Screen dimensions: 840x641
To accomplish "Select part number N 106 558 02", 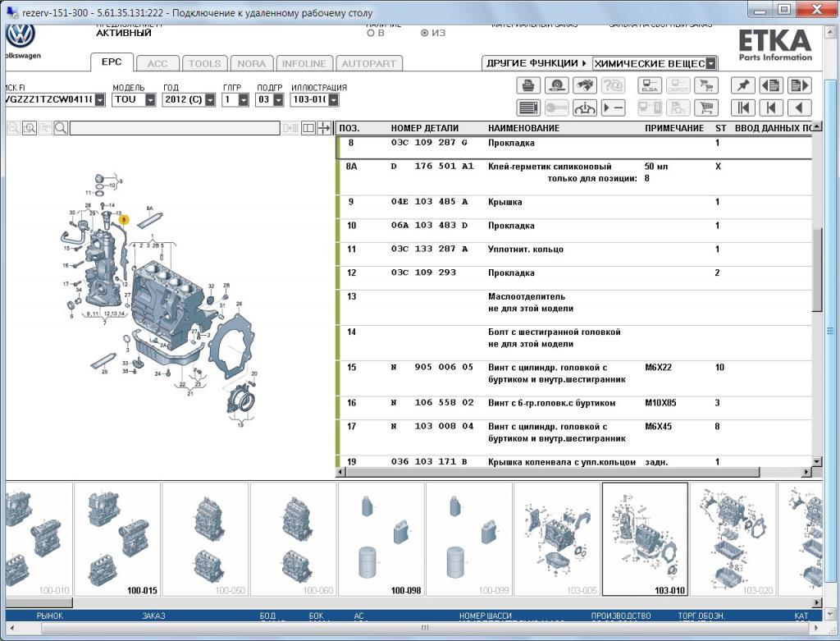I will 431,402.
